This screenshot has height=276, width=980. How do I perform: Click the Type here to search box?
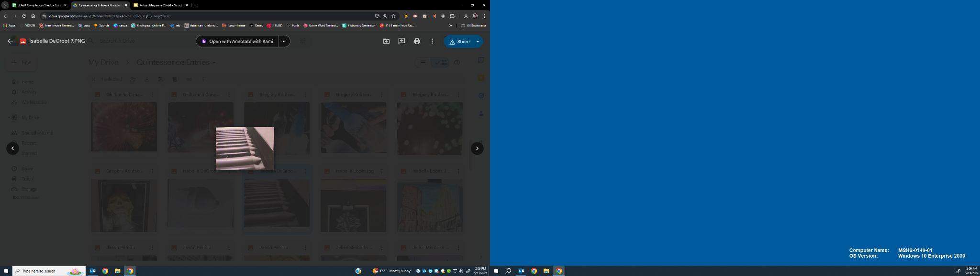coord(49,271)
